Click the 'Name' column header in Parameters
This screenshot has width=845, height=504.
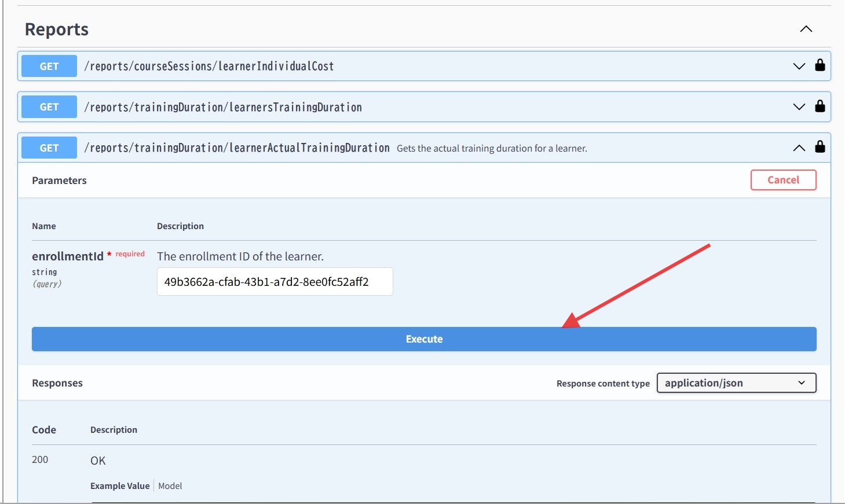click(x=44, y=226)
